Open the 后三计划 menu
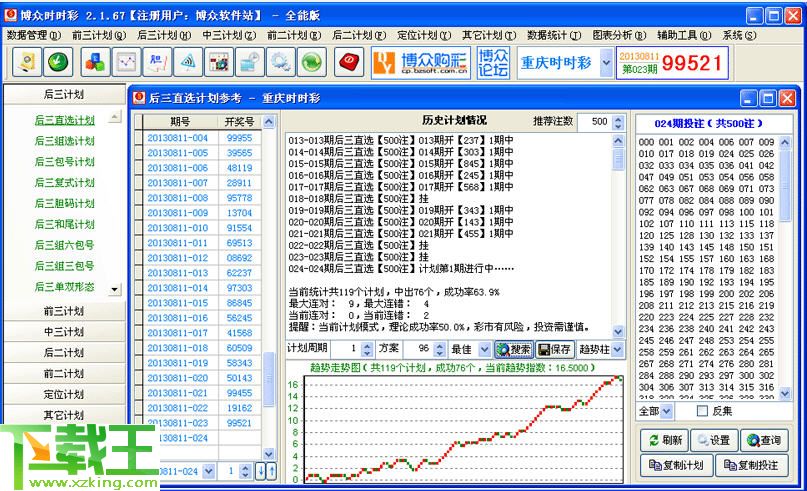This screenshot has height=491, width=807. click(164, 35)
